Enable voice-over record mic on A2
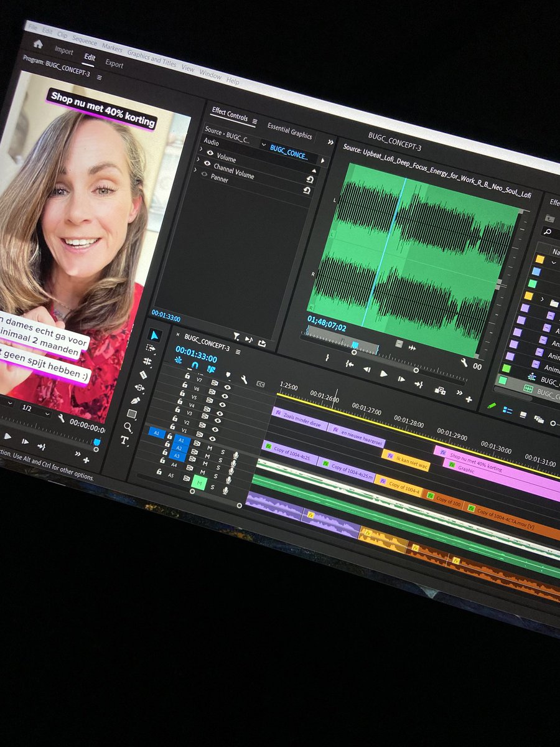 coord(233,464)
